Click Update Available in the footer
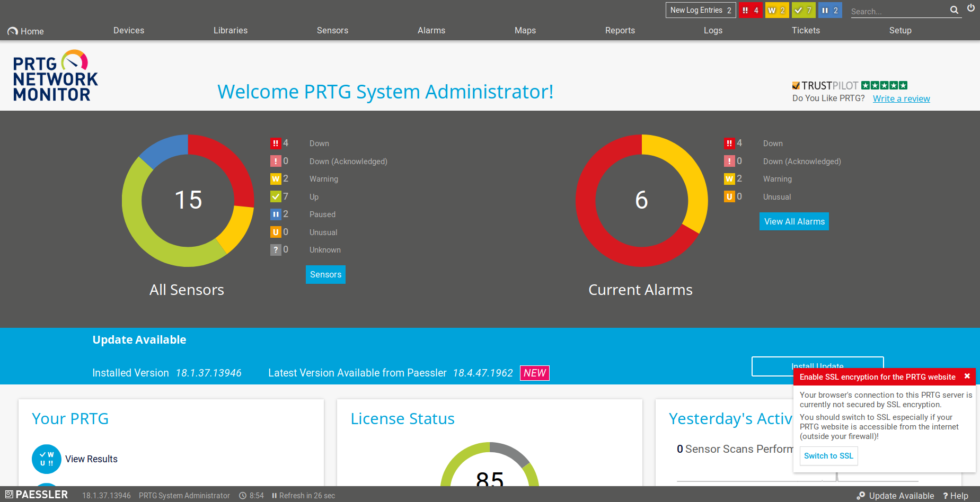 pos(895,496)
